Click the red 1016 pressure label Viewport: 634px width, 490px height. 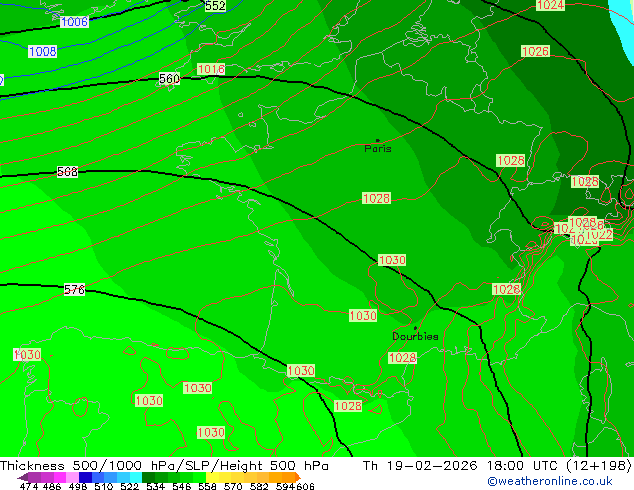click(x=211, y=69)
